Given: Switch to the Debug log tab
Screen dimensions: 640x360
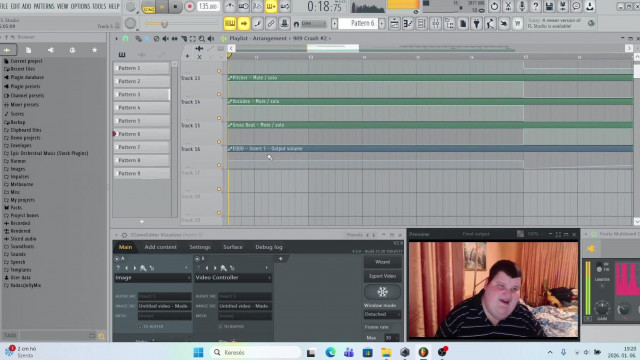Looking at the screenshot, I should (x=269, y=247).
